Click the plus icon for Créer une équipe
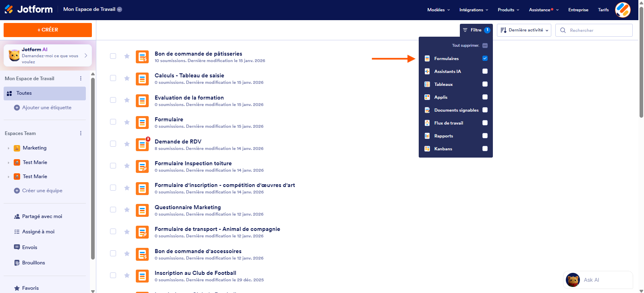Viewport: 644px width, 293px height. point(17,191)
